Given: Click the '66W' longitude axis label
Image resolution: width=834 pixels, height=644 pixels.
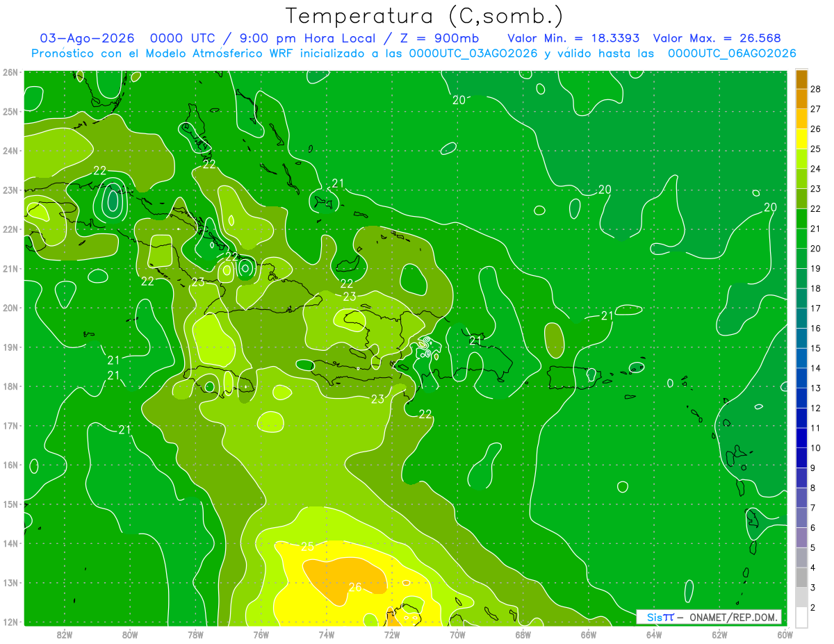Looking at the screenshot, I should pyautogui.click(x=588, y=634).
